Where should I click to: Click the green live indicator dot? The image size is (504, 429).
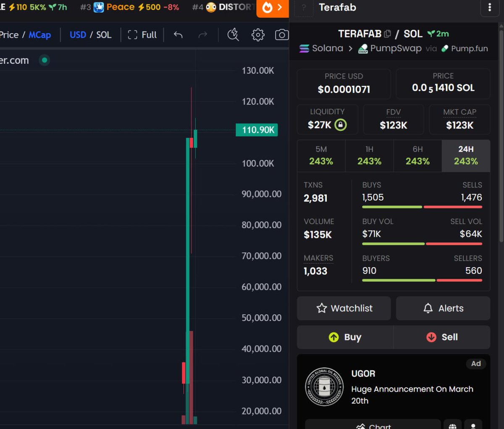click(44, 60)
